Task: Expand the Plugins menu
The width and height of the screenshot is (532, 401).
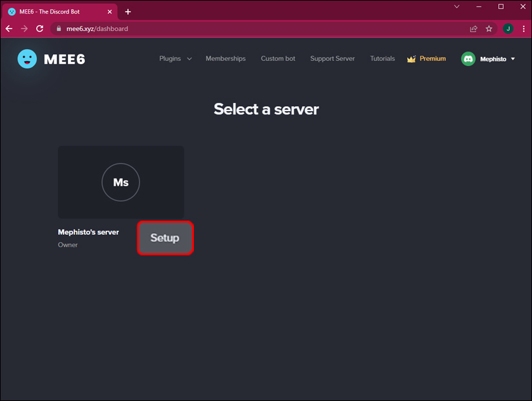Action: tap(175, 58)
